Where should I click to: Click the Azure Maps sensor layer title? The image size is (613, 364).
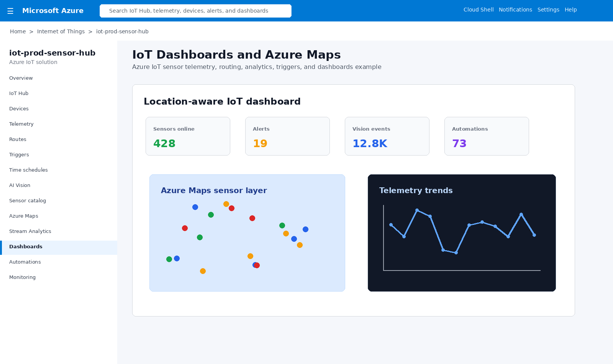[x=214, y=190]
